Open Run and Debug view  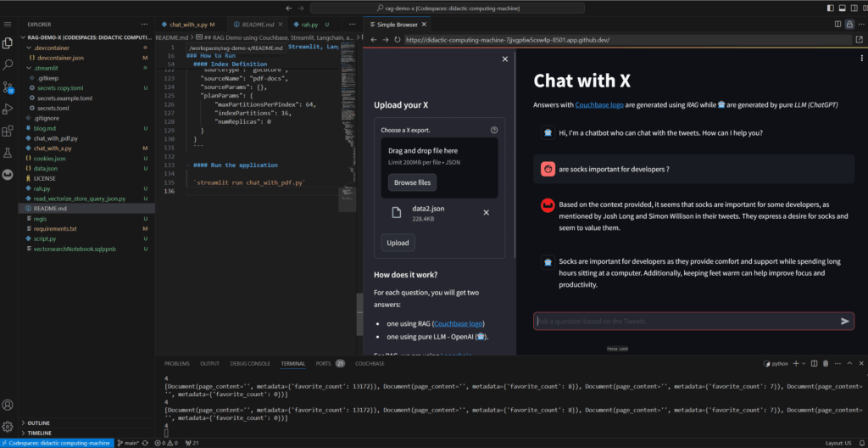tap(8, 109)
